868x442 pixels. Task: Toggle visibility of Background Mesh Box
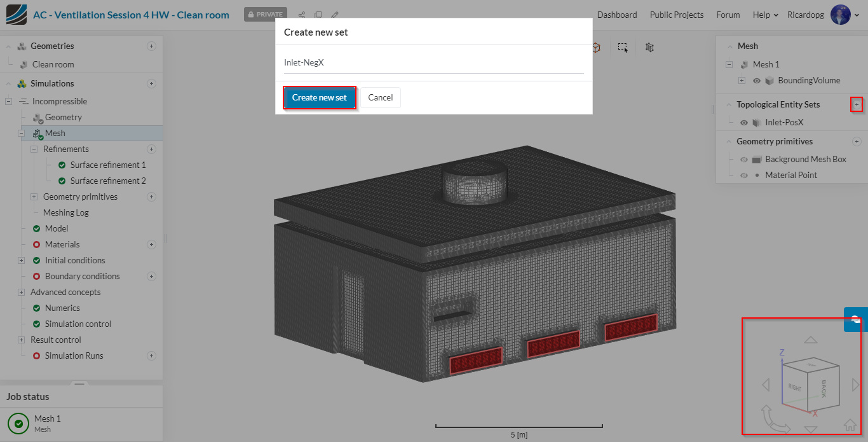pyautogui.click(x=744, y=159)
